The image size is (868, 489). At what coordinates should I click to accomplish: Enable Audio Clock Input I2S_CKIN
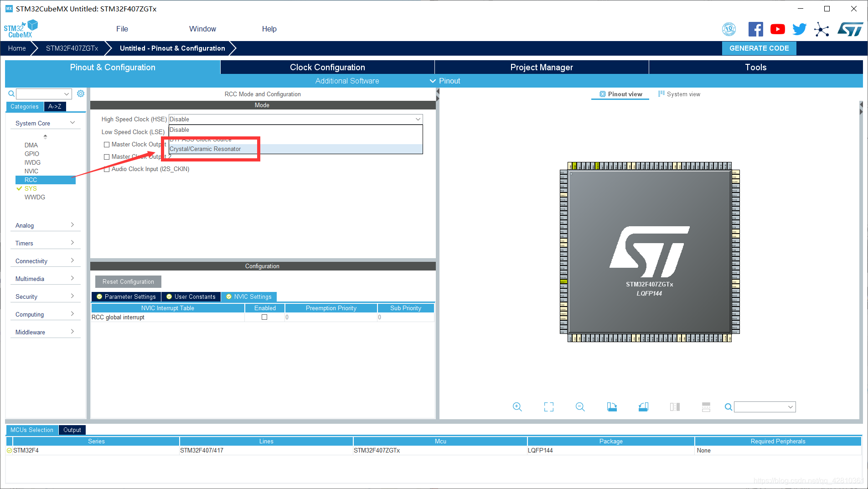click(107, 169)
